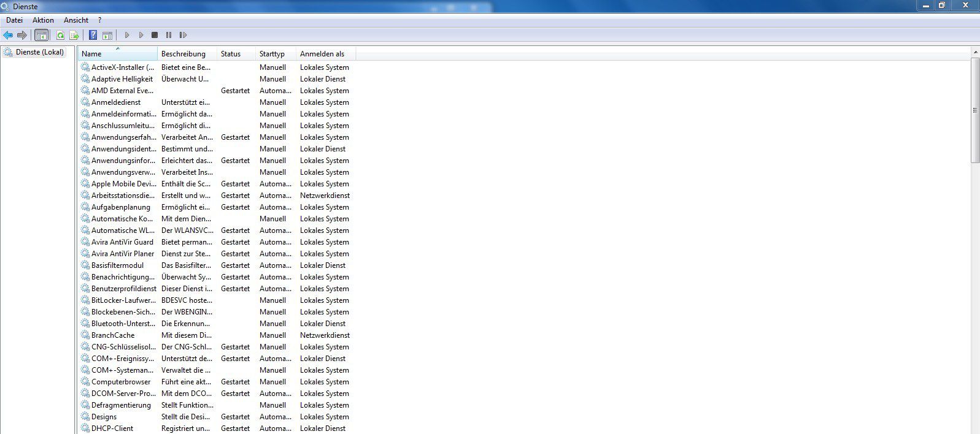Image resolution: width=980 pixels, height=434 pixels.
Task: Click 'Der WLANSVC...' description text
Action: (187, 230)
